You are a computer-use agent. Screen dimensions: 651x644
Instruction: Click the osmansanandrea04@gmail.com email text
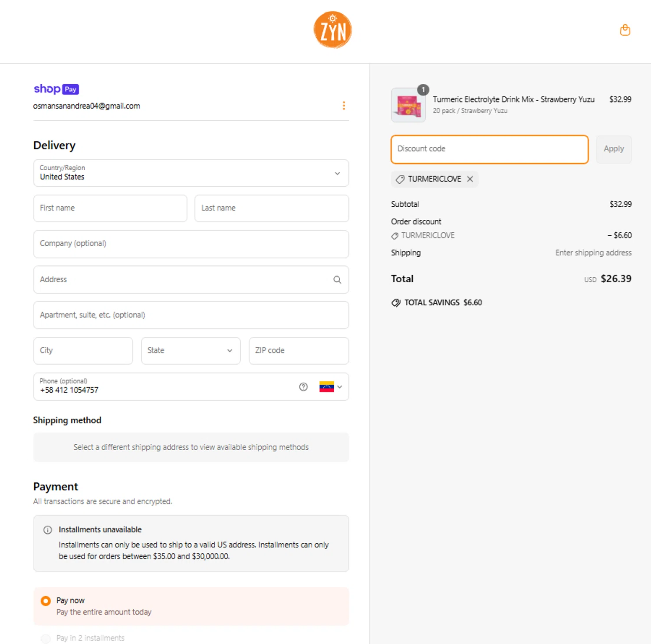click(x=86, y=106)
